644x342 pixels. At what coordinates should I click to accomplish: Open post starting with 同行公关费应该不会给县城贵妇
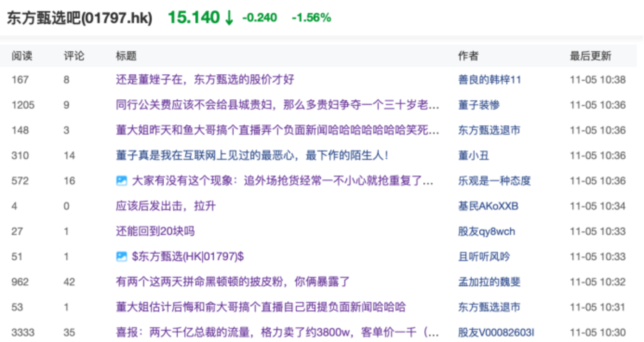pyautogui.click(x=277, y=105)
